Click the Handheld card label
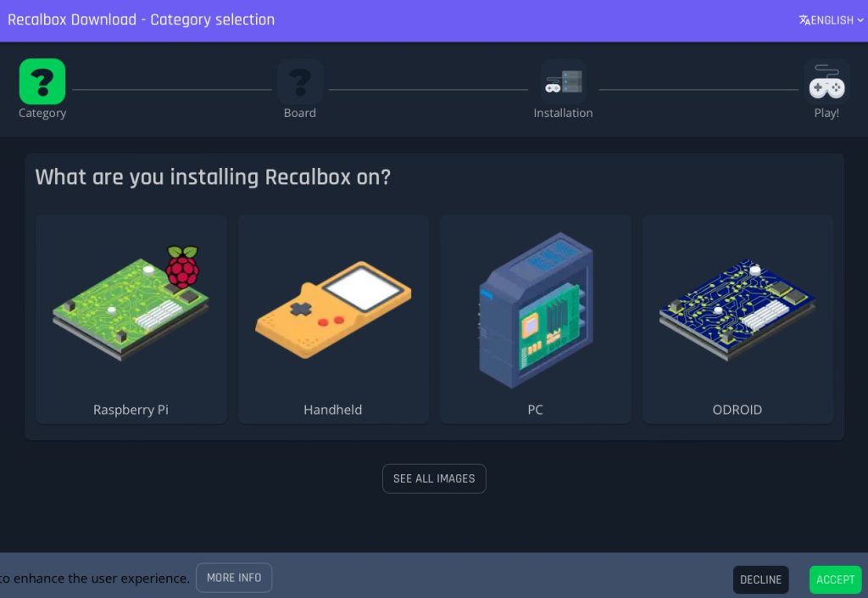Screen dimensions: 868x598 click(x=333, y=410)
